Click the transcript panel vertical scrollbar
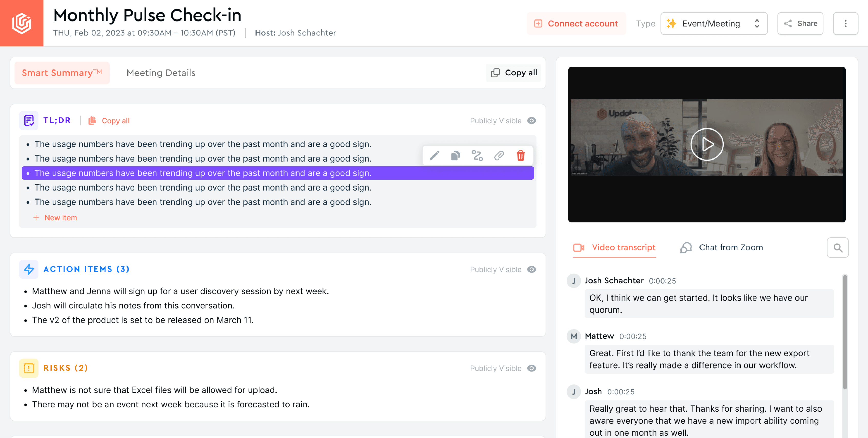This screenshot has height=438, width=868. tap(845, 332)
